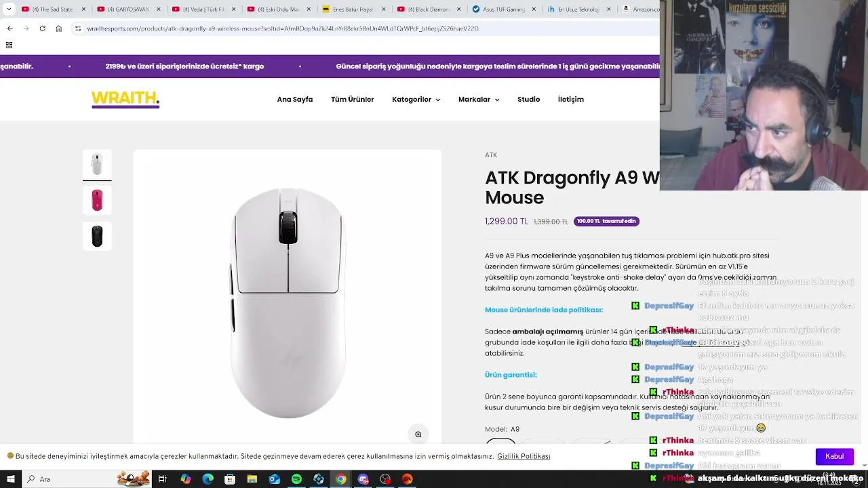Zoom product image with magnifier icon
868x488 pixels.
click(x=418, y=434)
